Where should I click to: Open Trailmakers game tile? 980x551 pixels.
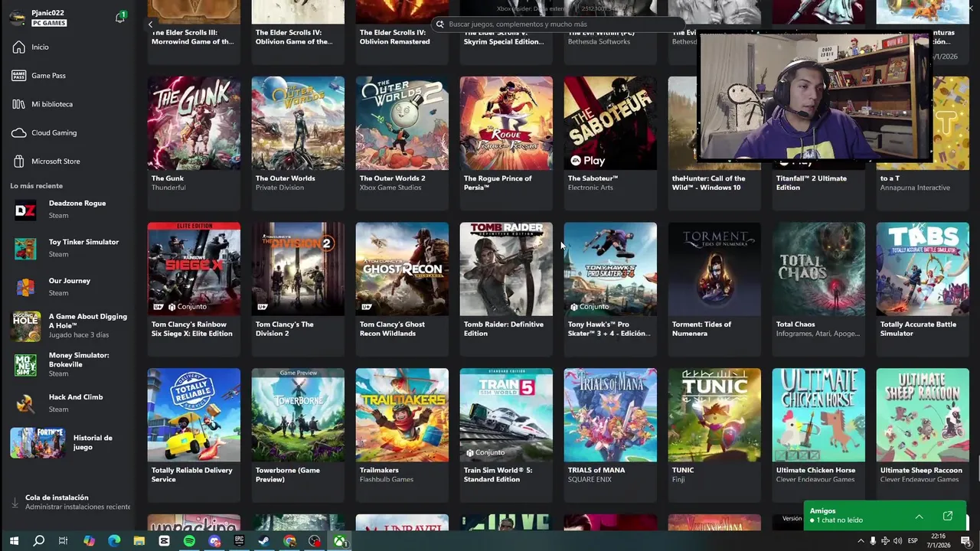coord(402,435)
